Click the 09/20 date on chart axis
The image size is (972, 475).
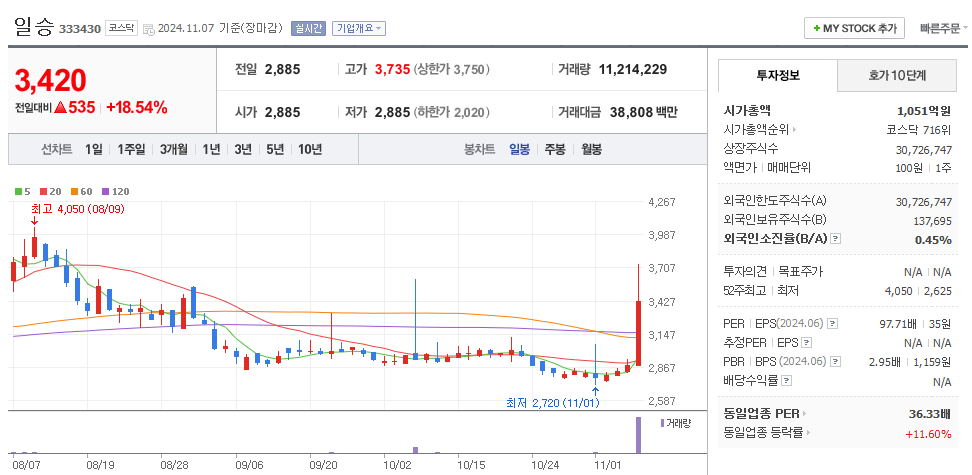(322, 464)
